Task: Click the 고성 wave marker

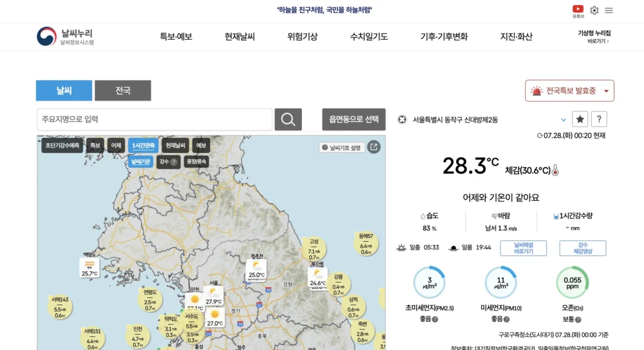Action: pyautogui.click(x=314, y=249)
